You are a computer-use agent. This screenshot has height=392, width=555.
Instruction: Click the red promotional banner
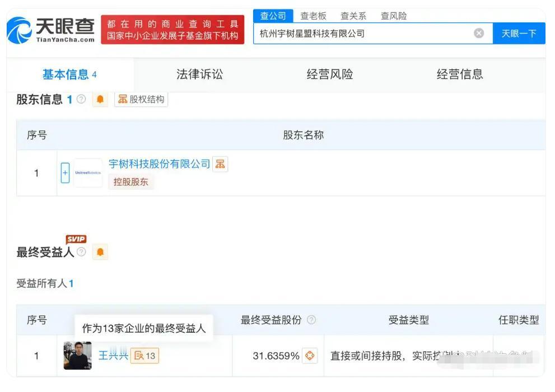coord(172,30)
